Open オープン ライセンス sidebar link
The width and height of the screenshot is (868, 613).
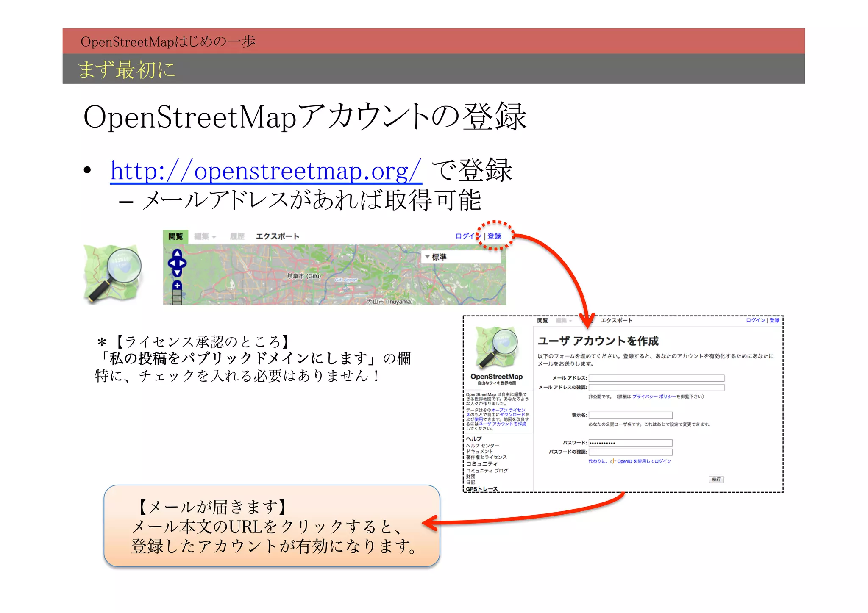pyautogui.click(x=508, y=410)
